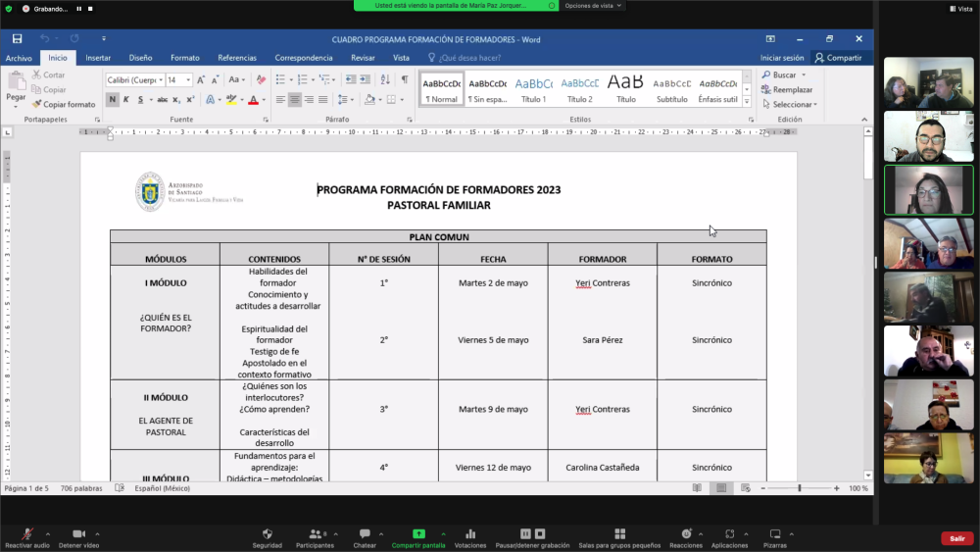Open the change case Aa dropdown
The height and width of the screenshot is (552, 980).
pos(237,79)
